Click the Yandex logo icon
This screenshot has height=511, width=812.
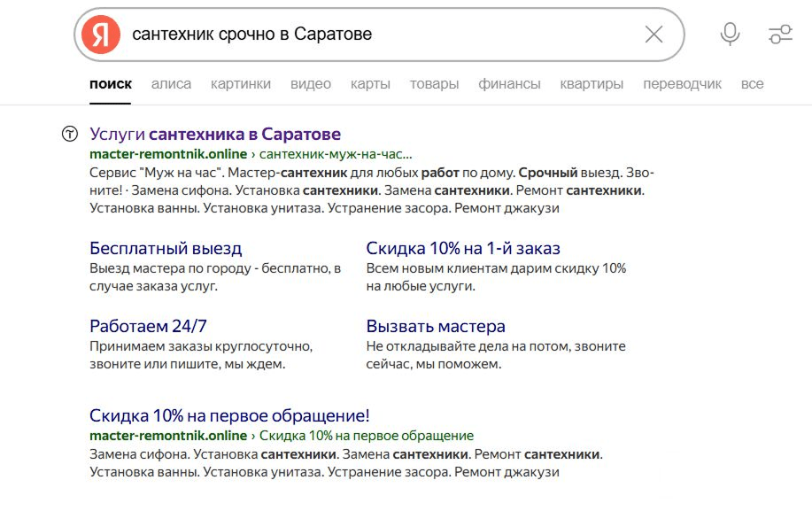click(x=101, y=35)
